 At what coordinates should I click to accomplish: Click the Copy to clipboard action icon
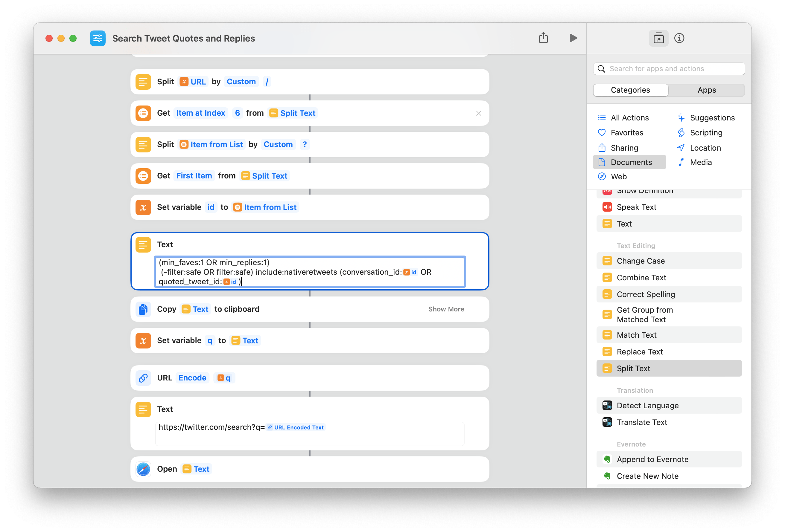[143, 309]
